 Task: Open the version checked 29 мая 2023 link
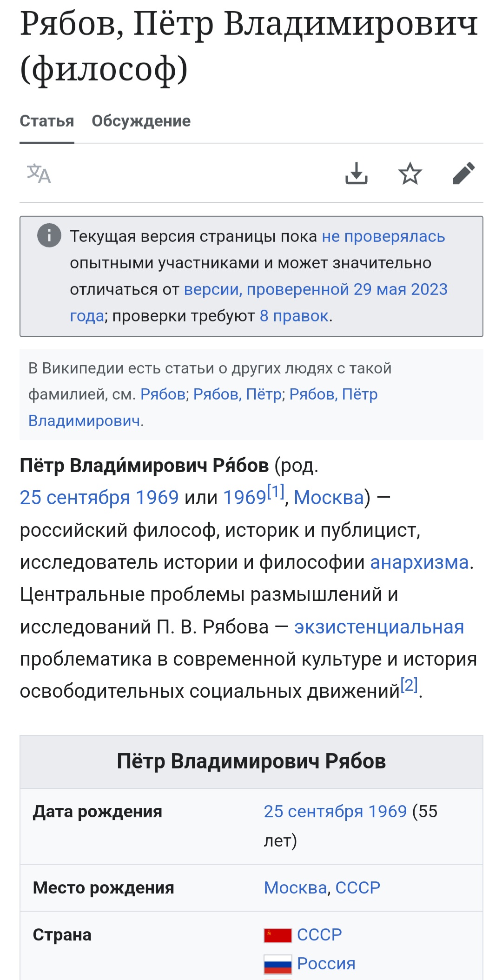259,302
